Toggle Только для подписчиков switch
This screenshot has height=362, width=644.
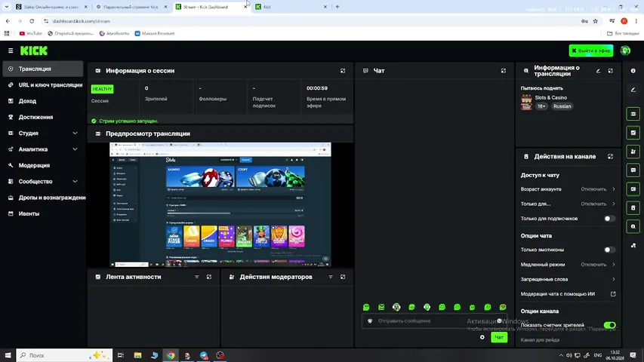coord(609,219)
